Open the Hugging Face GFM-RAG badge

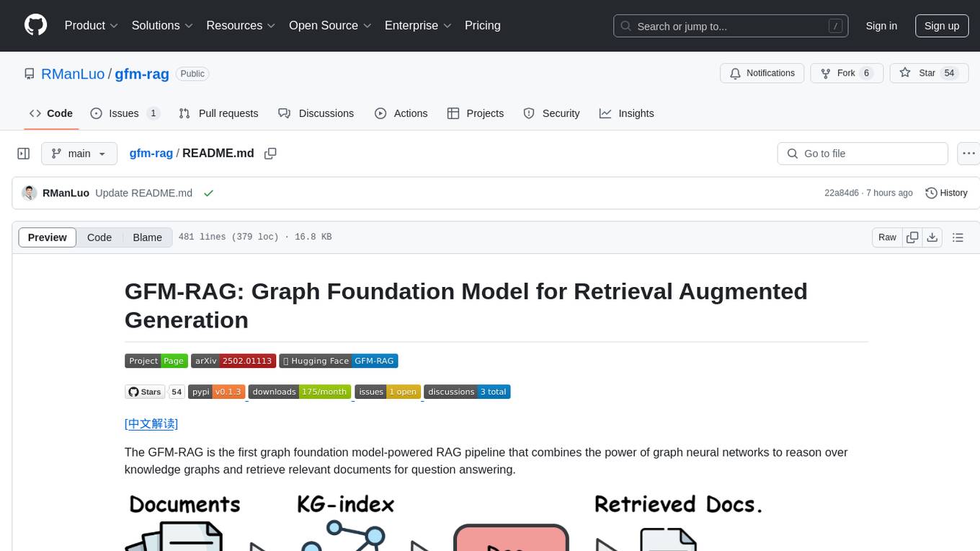[339, 361]
